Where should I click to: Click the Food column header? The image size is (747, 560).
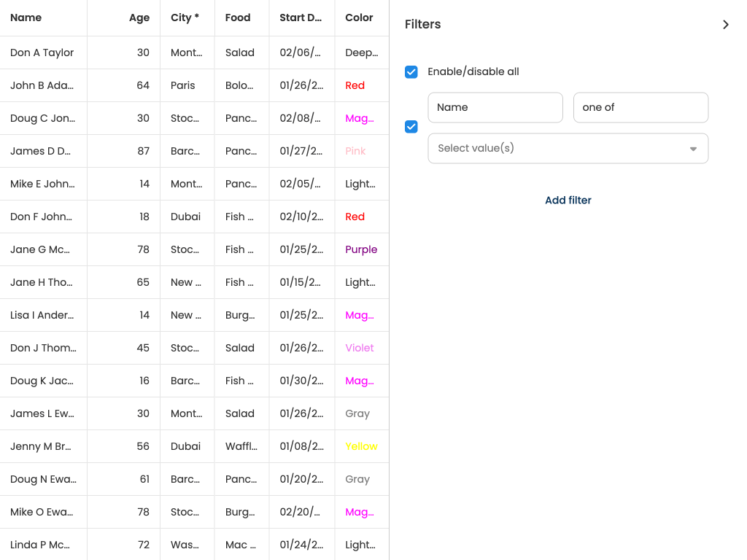pos(238,17)
